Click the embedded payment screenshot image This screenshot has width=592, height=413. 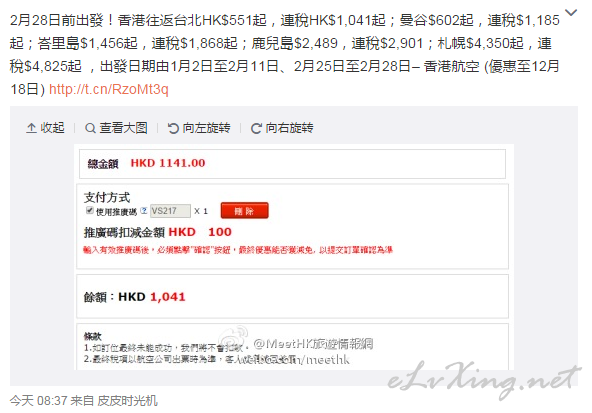tap(294, 257)
